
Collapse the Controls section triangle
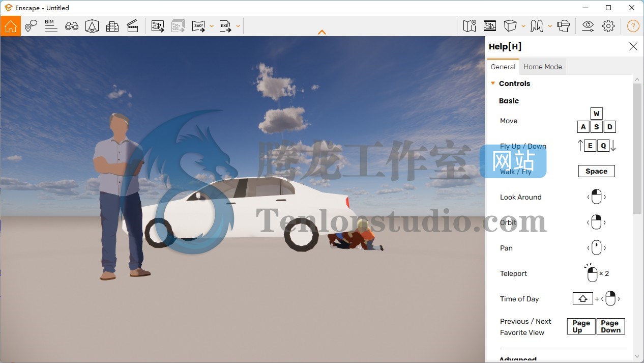pos(492,83)
